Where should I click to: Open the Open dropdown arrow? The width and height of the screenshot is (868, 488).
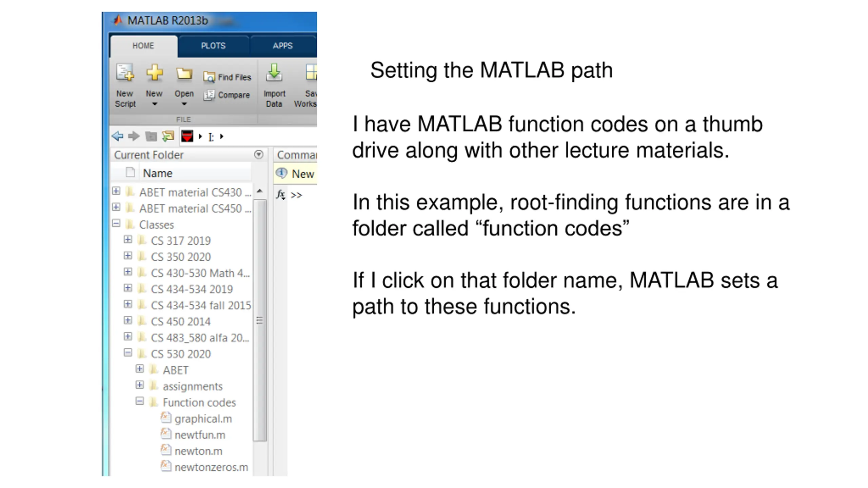[x=184, y=104]
